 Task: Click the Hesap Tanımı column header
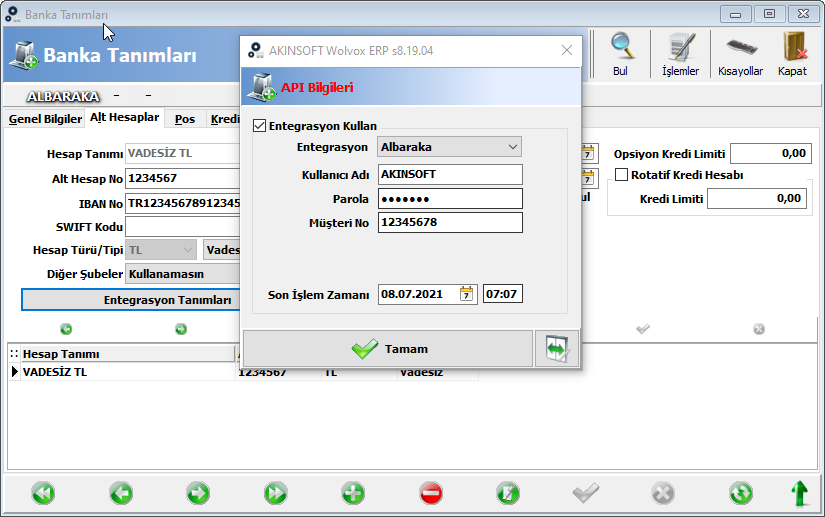(x=128, y=354)
